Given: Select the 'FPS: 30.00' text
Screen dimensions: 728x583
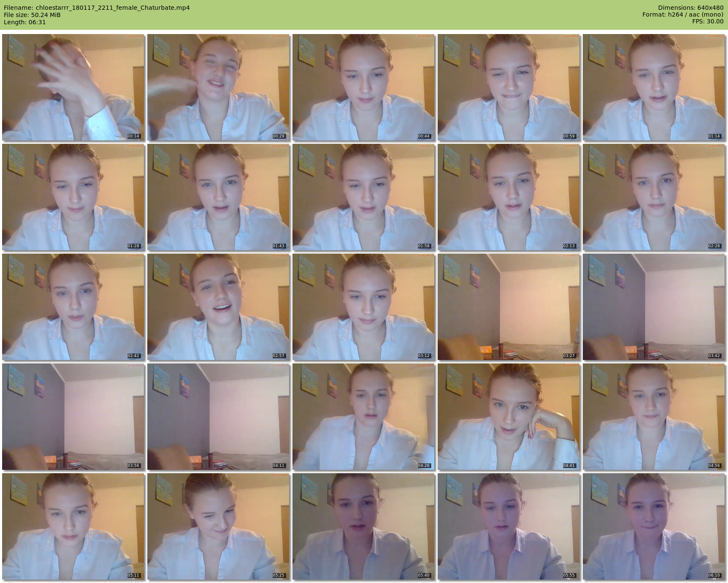Looking at the screenshot, I should point(708,22).
